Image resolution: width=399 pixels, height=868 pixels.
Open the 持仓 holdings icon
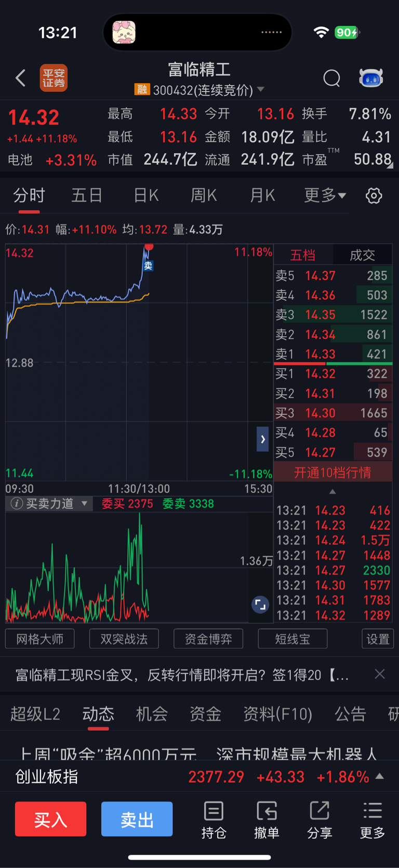[214, 820]
